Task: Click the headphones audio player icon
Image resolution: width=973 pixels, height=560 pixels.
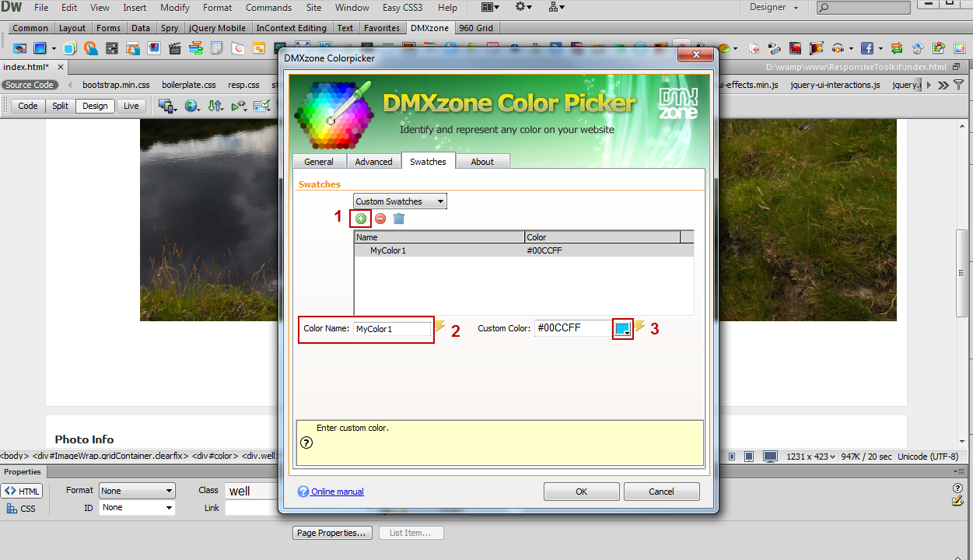Action: [838, 48]
